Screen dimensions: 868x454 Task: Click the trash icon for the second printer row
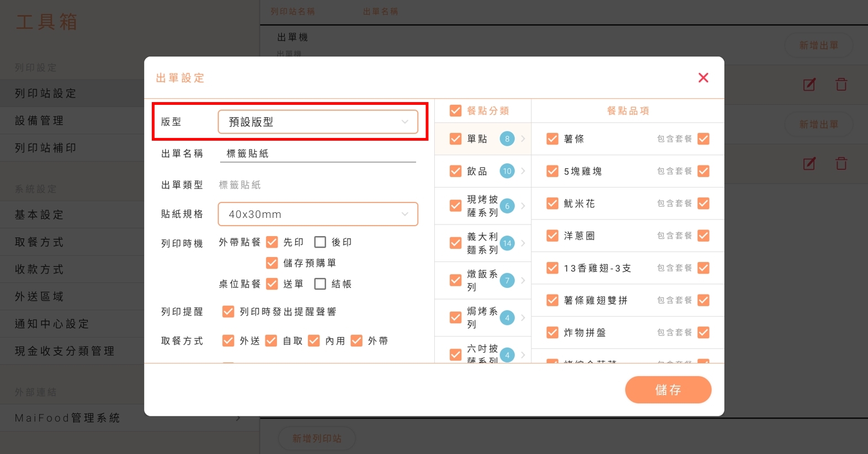coord(841,163)
